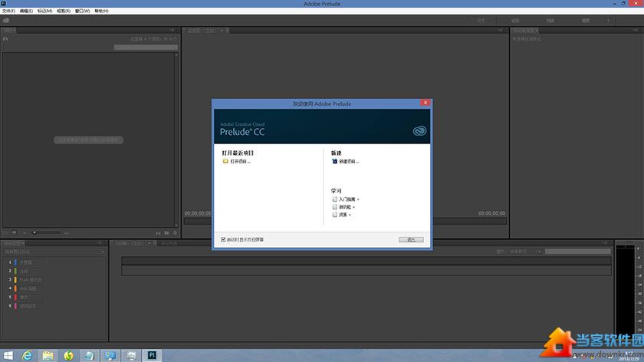
Task: Open the project panel options menu
Action: pyautogui.click(x=172, y=30)
